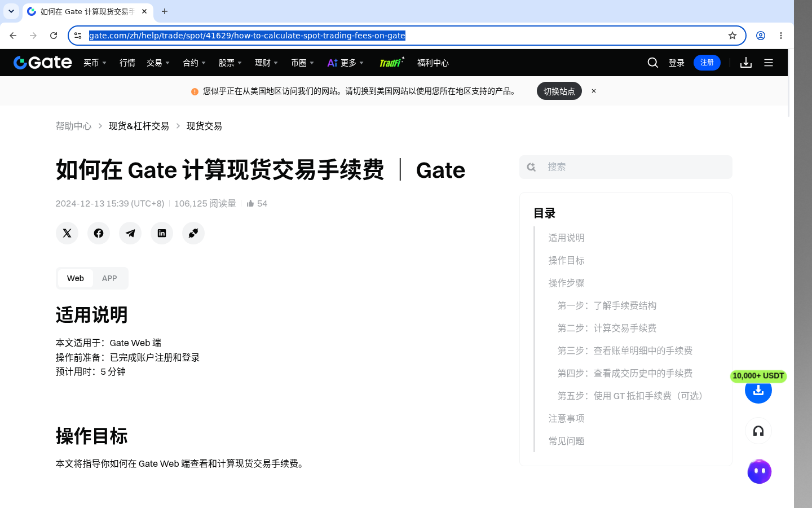Click the 搜索 help search field
This screenshot has width=812, height=508.
click(626, 167)
